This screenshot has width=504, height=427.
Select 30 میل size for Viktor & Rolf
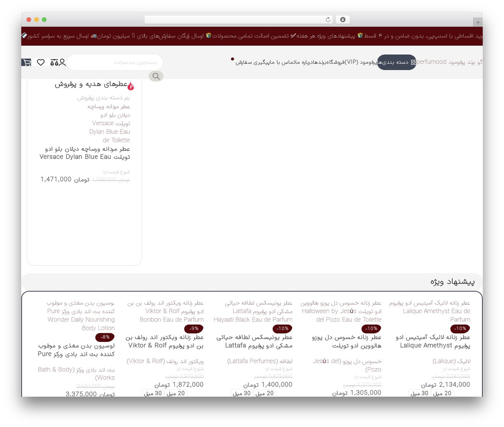pos(152,393)
